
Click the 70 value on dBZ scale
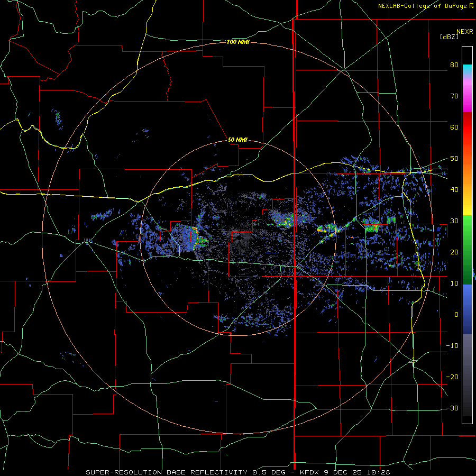(x=454, y=96)
